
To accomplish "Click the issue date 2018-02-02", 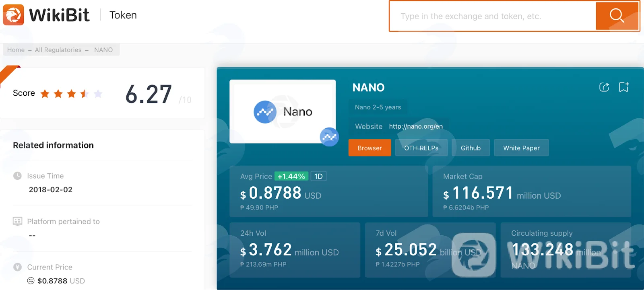I will 51,189.
